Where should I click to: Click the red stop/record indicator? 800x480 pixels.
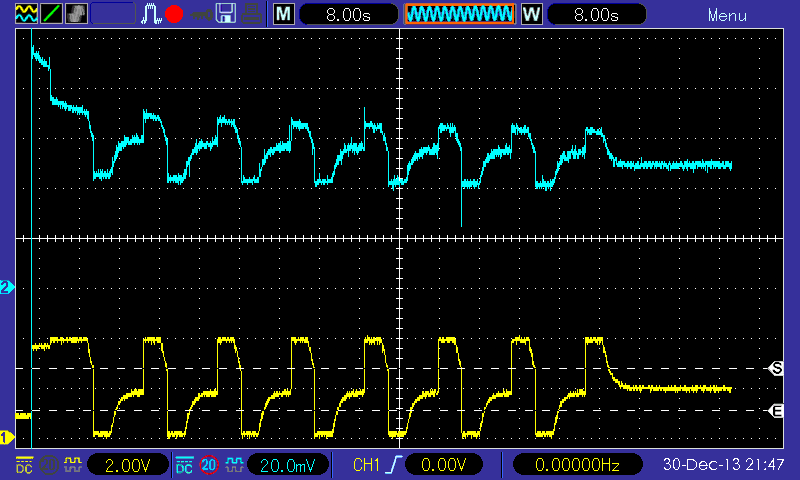click(174, 14)
